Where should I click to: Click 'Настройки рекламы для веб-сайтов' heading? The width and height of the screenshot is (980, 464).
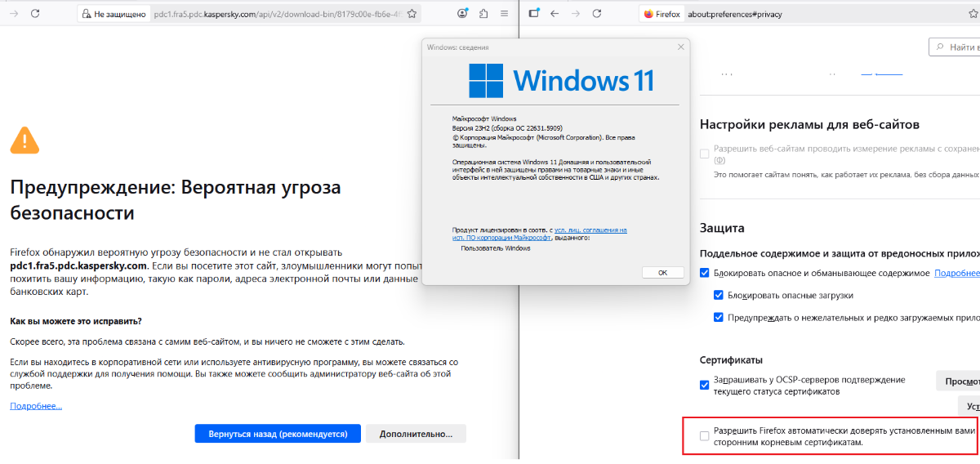810,124
